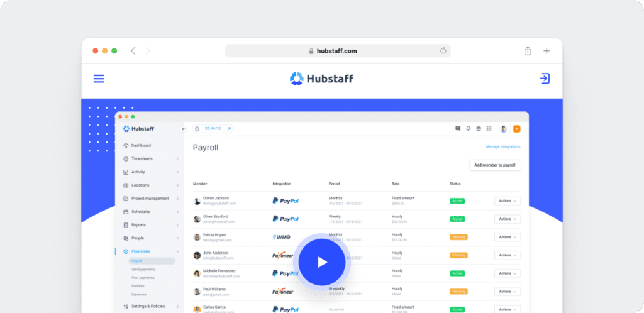Go forward with the browser forward arrow
The image size is (644, 313).
click(x=148, y=51)
